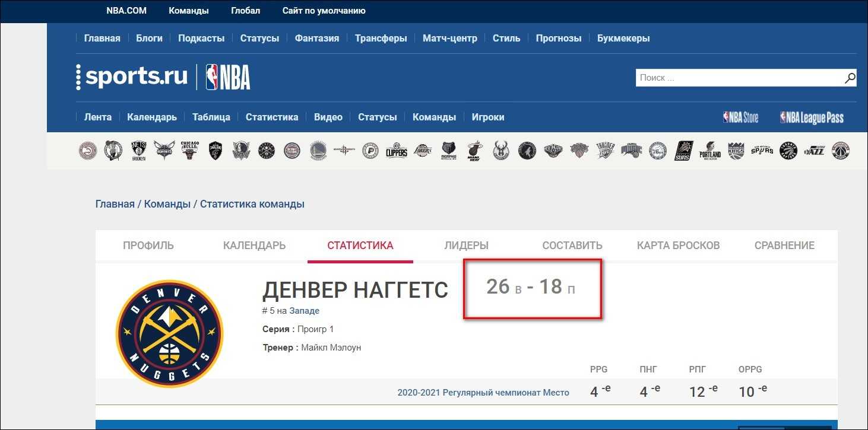Follow the Западе conference link
Image resolution: width=868 pixels, height=430 pixels.
(x=304, y=310)
